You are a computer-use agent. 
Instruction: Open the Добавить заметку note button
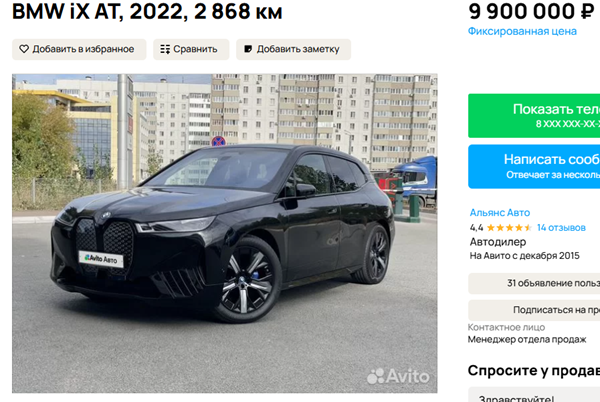(293, 49)
